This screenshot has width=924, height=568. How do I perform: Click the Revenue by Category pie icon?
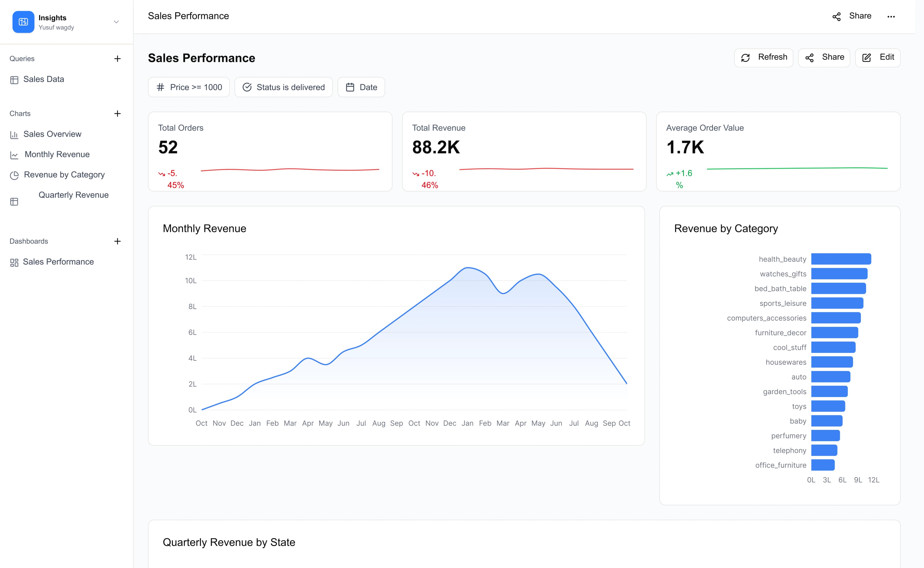tap(14, 175)
